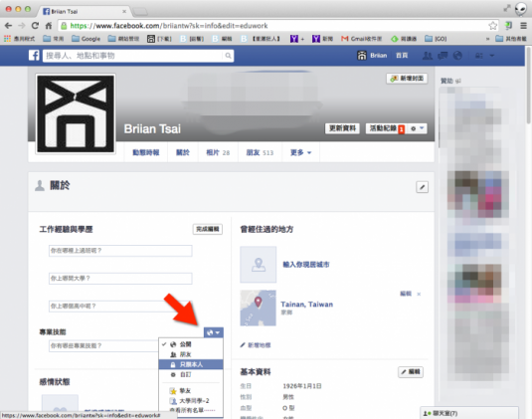Click the Home link in Facebook header
Image resolution: width=532 pixels, height=419 pixels.
(x=402, y=56)
